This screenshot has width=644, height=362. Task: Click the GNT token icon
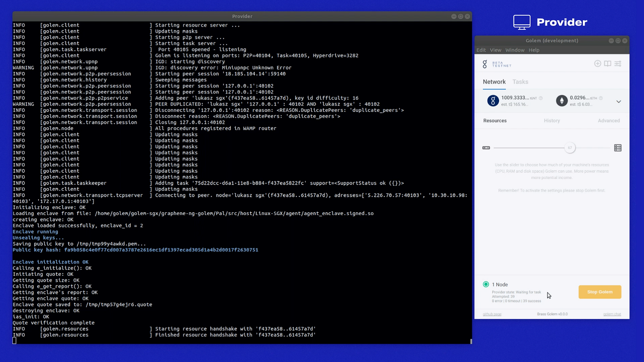(x=493, y=101)
